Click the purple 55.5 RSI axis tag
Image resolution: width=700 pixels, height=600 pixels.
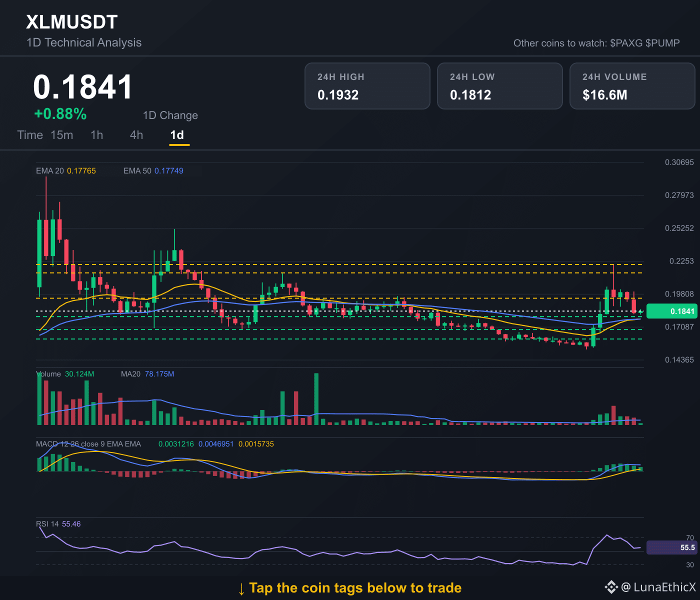[x=671, y=547]
